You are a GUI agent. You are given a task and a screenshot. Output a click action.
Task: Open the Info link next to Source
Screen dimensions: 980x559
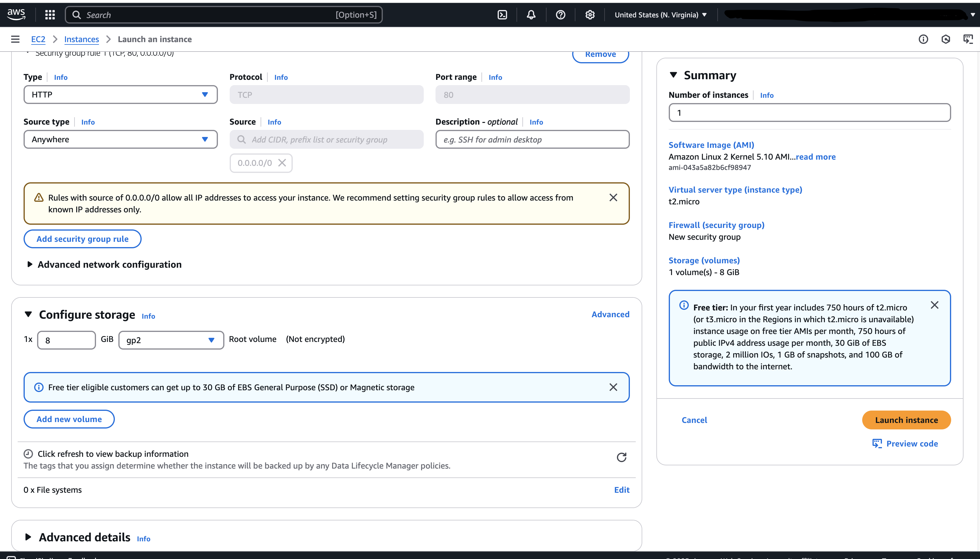(274, 122)
